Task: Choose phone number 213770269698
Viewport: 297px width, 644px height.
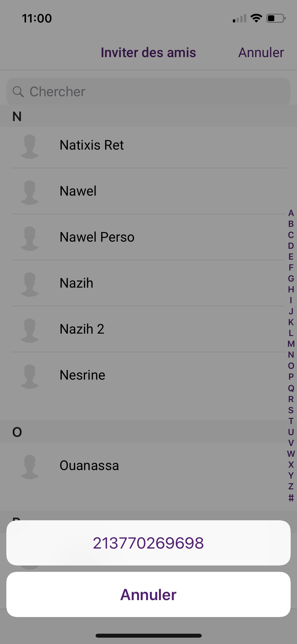Action: click(x=148, y=543)
